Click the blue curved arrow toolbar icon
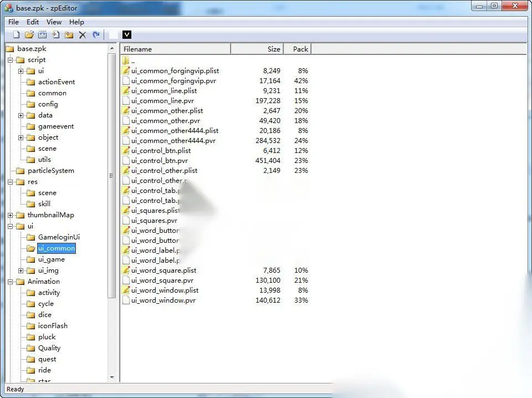 (96, 34)
